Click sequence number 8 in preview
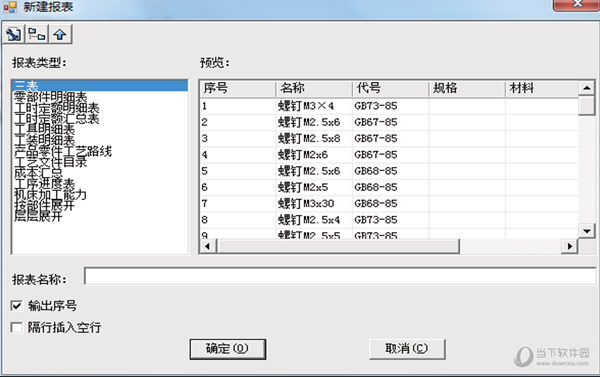This screenshot has width=600, height=377. point(204,220)
